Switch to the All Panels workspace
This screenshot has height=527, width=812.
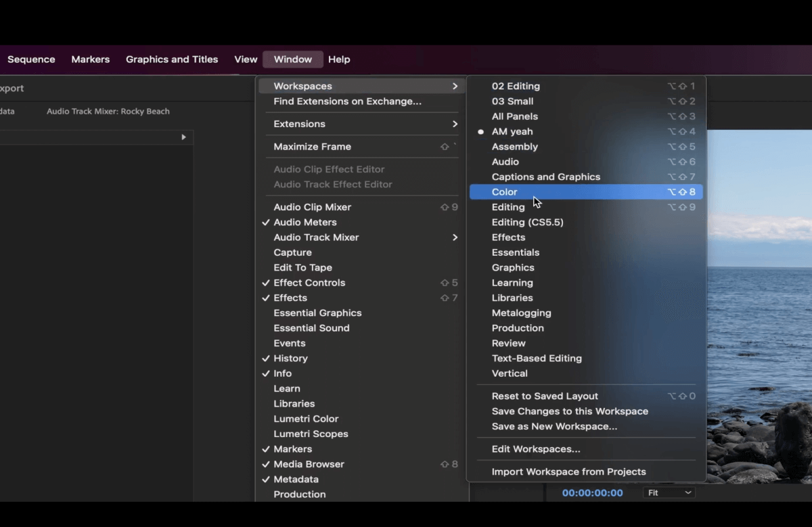pyautogui.click(x=586, y=116)
